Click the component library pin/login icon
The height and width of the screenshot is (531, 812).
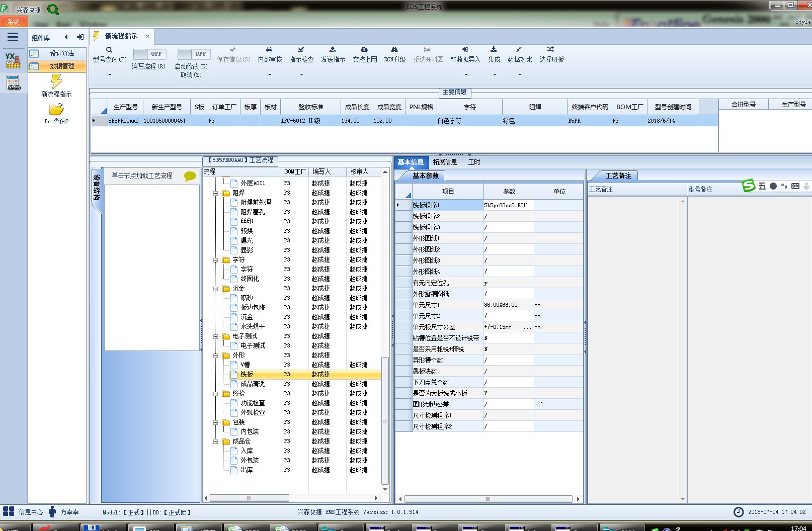80,37
